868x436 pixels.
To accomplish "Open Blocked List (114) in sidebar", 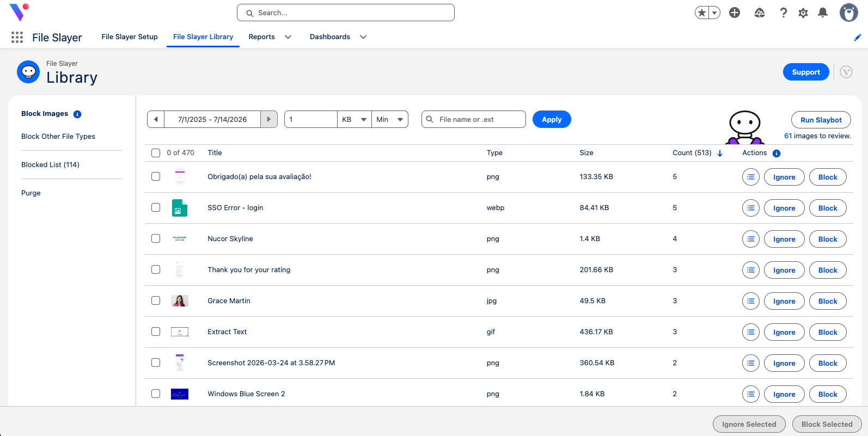I will click(50, 165).
